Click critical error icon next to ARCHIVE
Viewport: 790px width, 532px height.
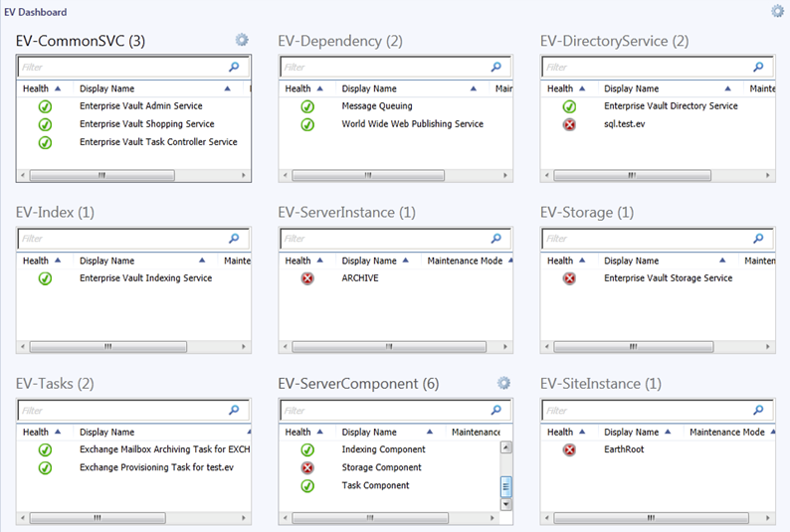click(307, 278)
